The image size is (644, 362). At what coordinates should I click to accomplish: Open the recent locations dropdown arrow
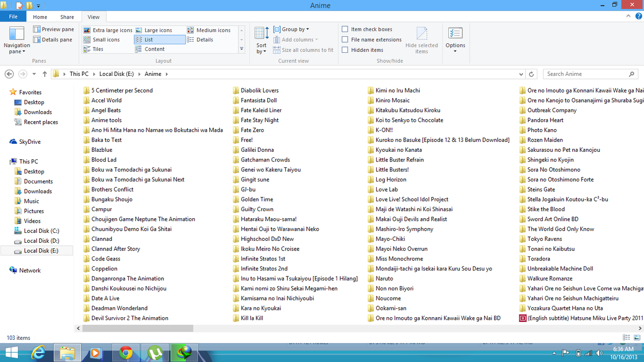pyautogui.click(x=34, y=74)
